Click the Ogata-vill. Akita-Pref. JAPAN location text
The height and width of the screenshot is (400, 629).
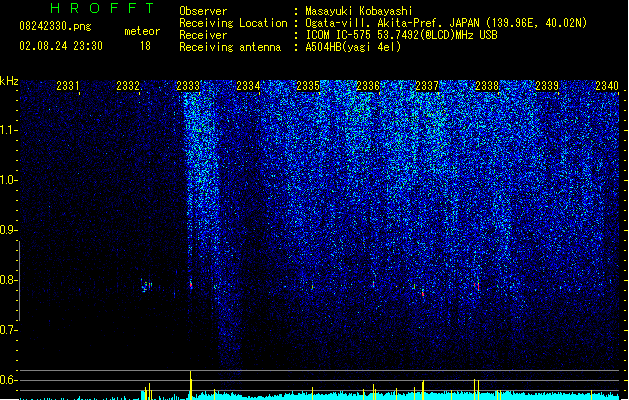(x=446, y=23)
